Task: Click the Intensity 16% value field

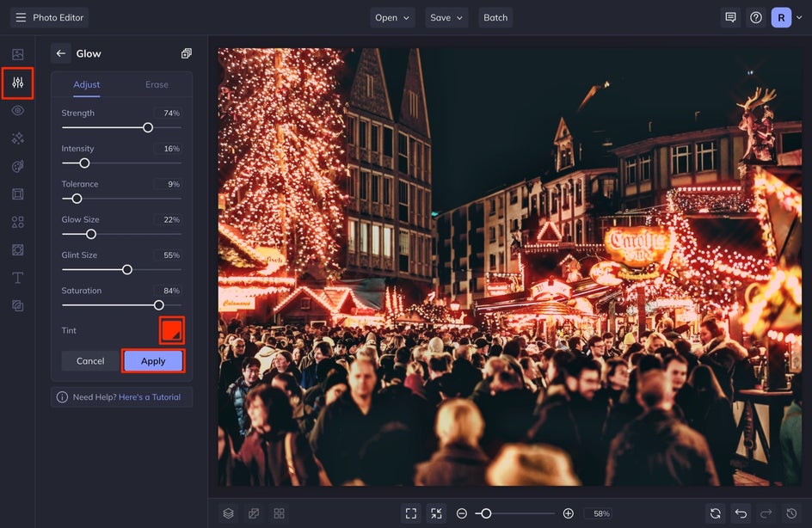Action: [168, 149]
